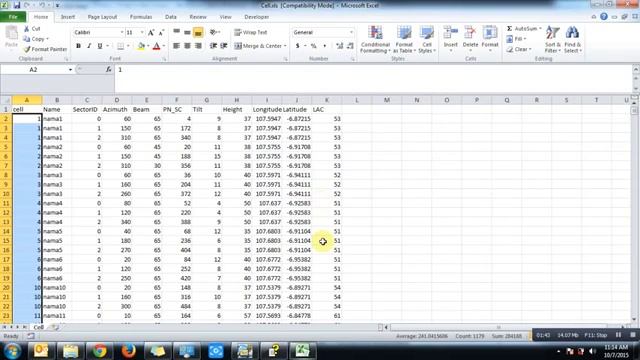Open Cell Styles gallery
This screenshot has height=360, width=640.
click(x=427, y=39)
